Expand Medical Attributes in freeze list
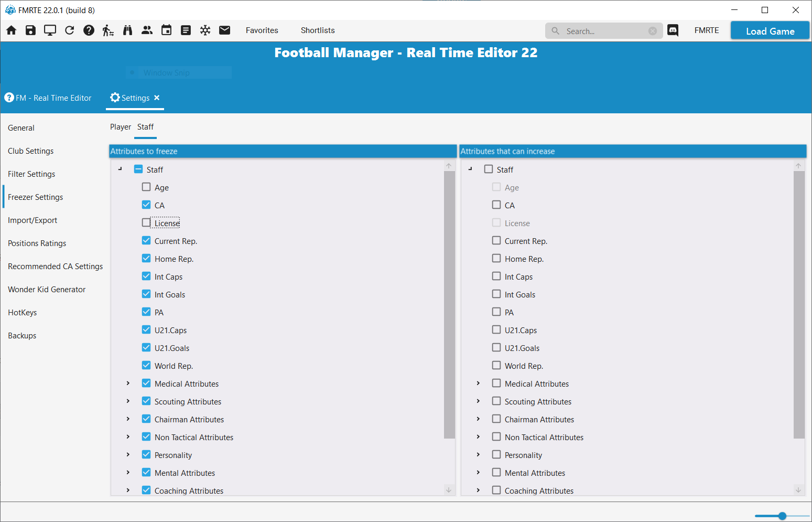Screen dimensions: 812x522 click(x=128, y=383)
